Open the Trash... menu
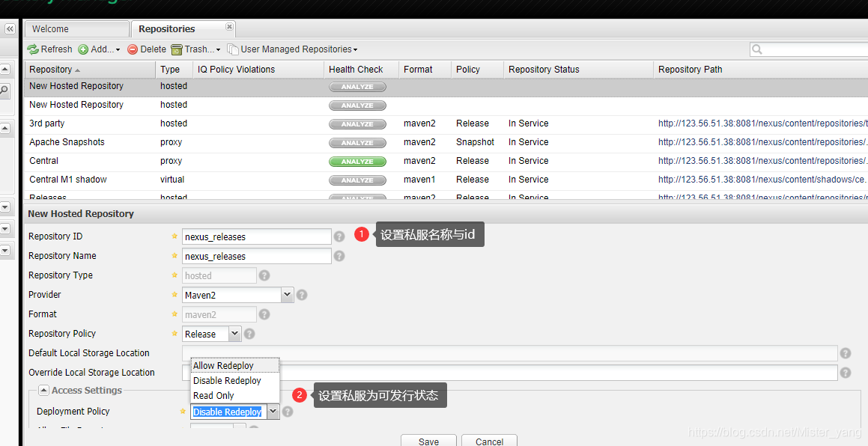The image size is (868, 446). coord(195,49)
